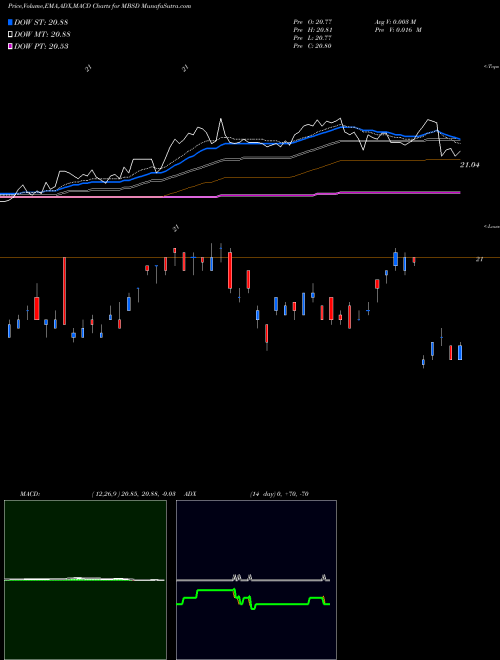Click the 21.04 price label beside EMA lines
This screenshot has height=660, width=500.
[470, 165]
